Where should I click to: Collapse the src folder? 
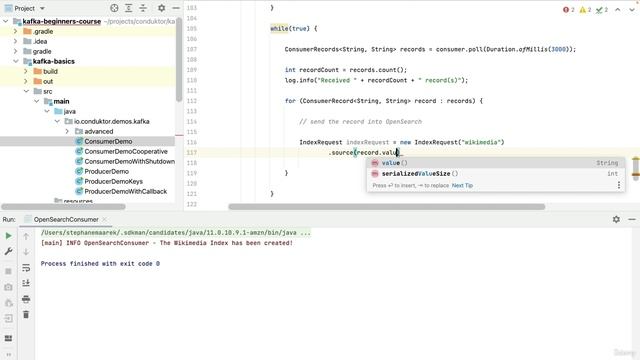(26, 91)
